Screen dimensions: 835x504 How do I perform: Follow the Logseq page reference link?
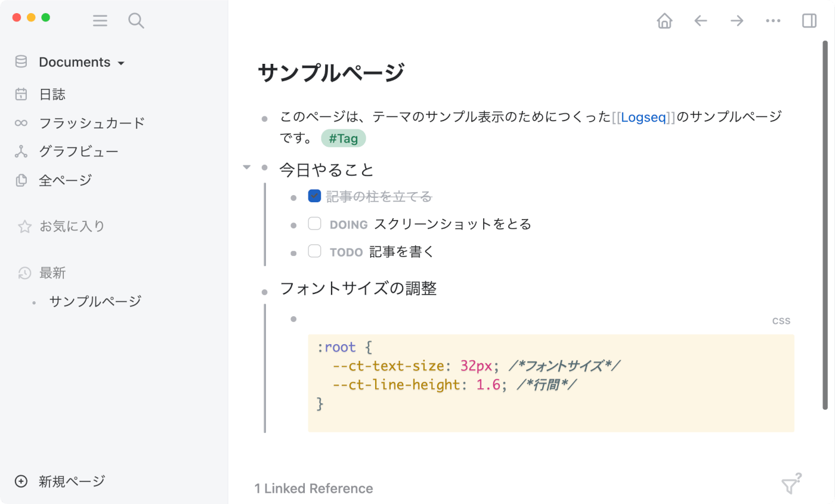pyautogui.click(x=643, y=117)
